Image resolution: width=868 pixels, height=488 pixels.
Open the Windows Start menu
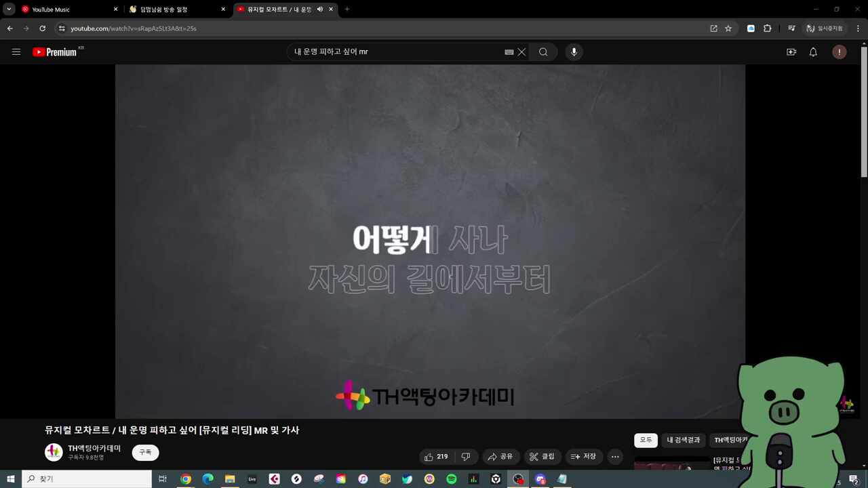(x=11, y=479)
